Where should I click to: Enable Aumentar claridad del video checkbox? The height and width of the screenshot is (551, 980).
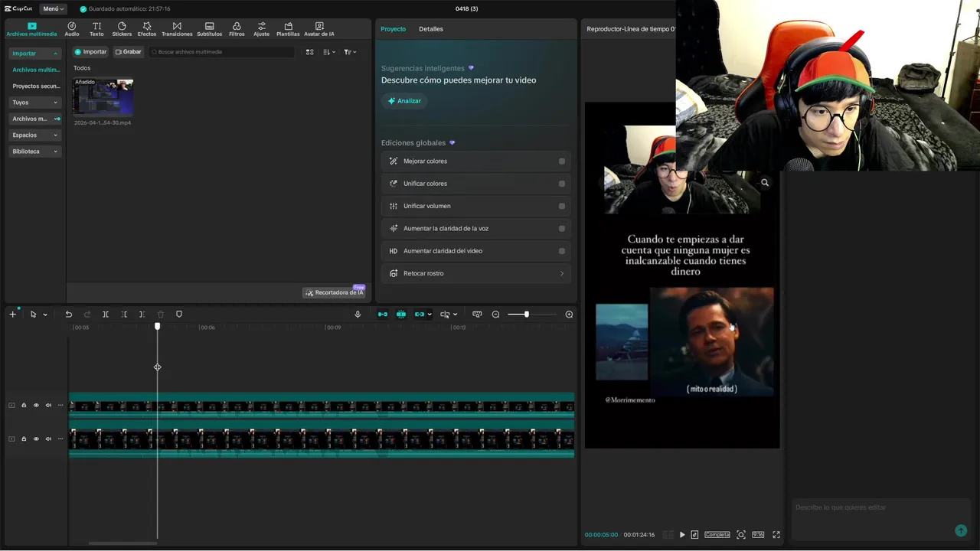click(562, 251)
